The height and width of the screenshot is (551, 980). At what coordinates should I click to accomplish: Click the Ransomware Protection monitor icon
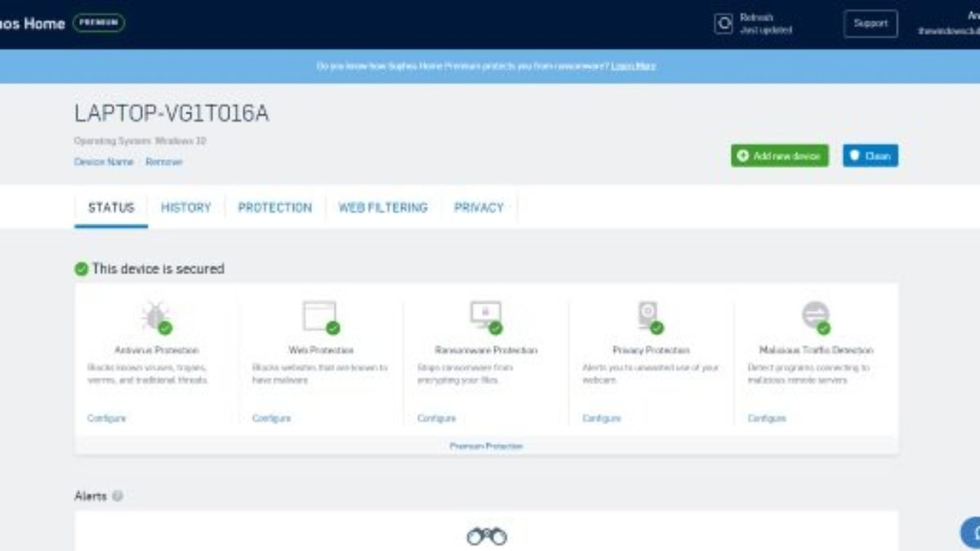pos(485,316)
